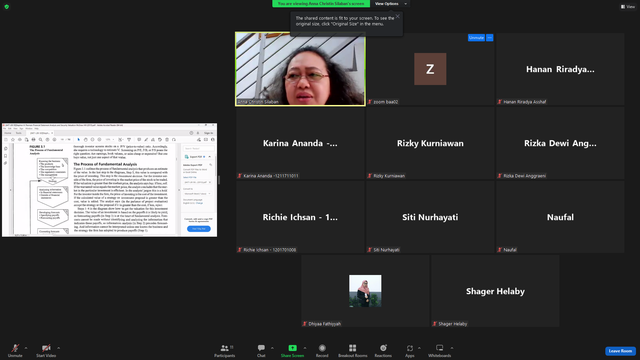Select Hanan Riradya's participant tile
The width and height of the screenshot is (640, 360).
tap(560, 69)
